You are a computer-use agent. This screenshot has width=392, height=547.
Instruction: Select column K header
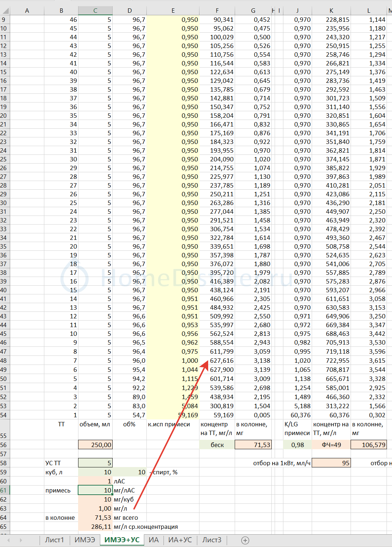point(331,11)
